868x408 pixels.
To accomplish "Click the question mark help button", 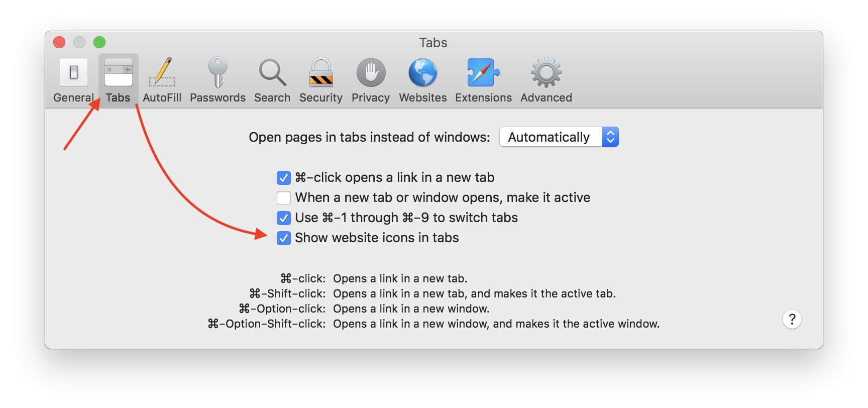I will (x=792, y=319).
